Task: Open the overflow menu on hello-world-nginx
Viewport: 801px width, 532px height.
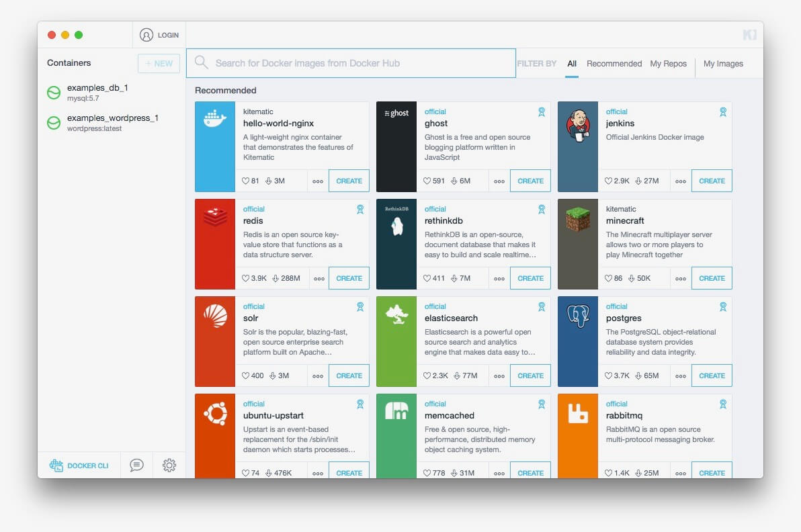Action: (318, 180)
